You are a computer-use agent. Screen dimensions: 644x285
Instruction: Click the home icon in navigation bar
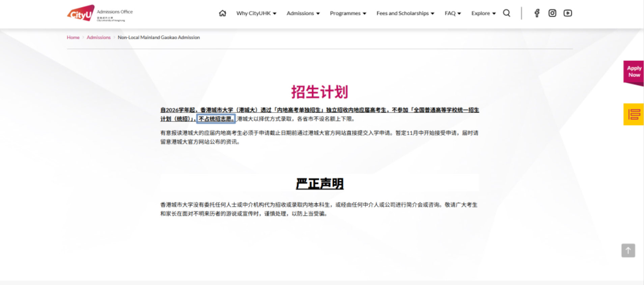point(222,13)
